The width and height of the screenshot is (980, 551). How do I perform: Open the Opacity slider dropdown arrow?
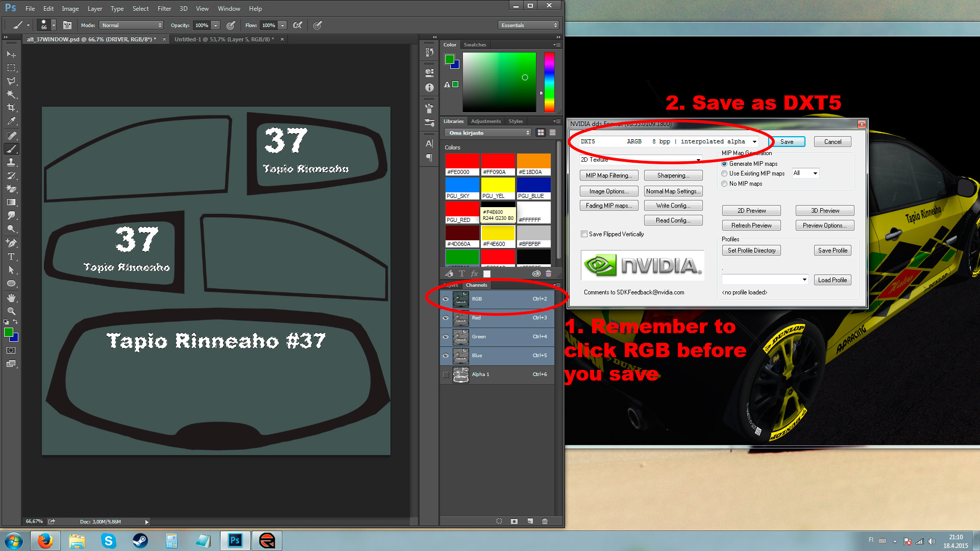coord(216,25)
